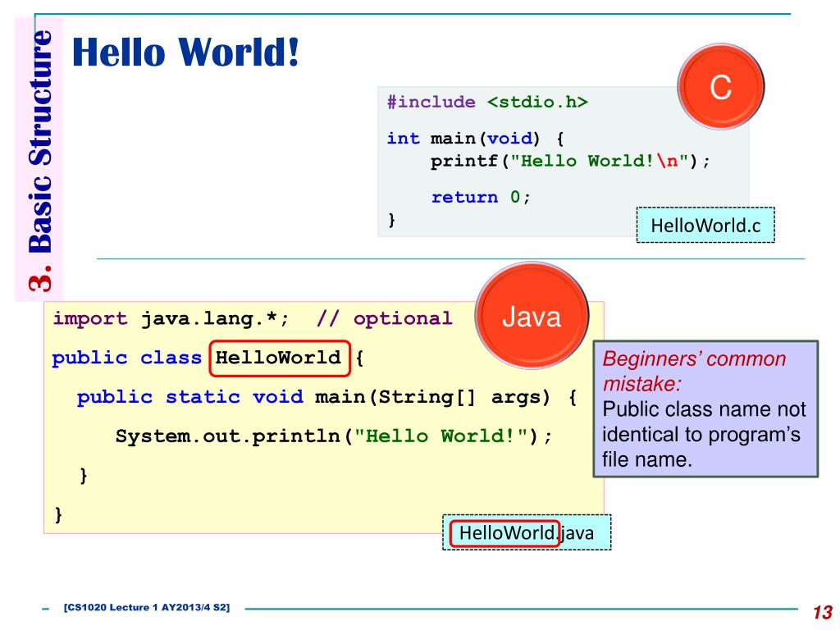840x630 pixels.
Task: Click the red Java language badge
Action: (x=532, y=316)
